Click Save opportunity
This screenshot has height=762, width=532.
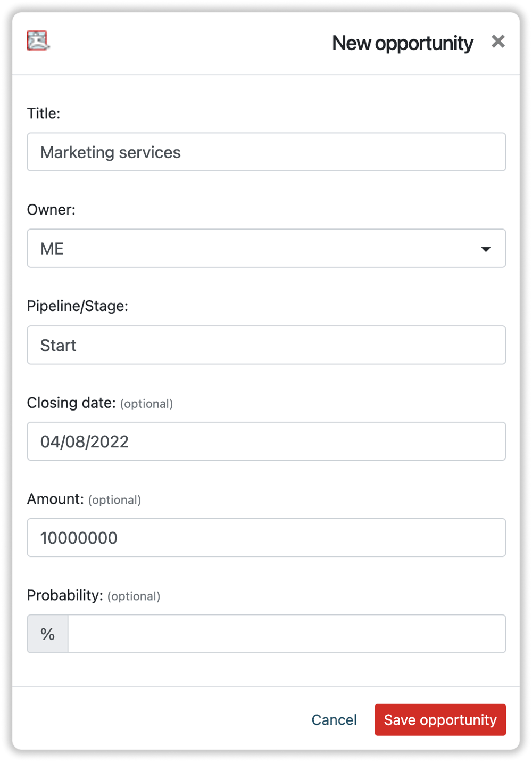pos(440,719)
